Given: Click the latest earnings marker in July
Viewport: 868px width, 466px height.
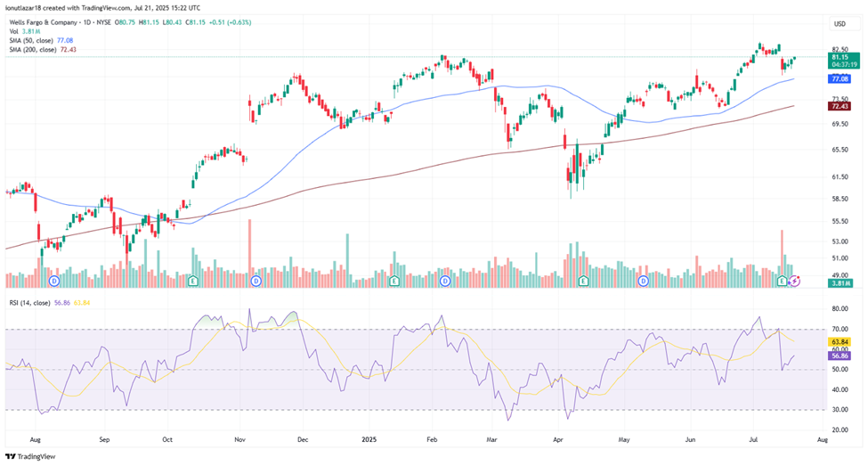Looking at the screenshot, I should click(783, 281).
